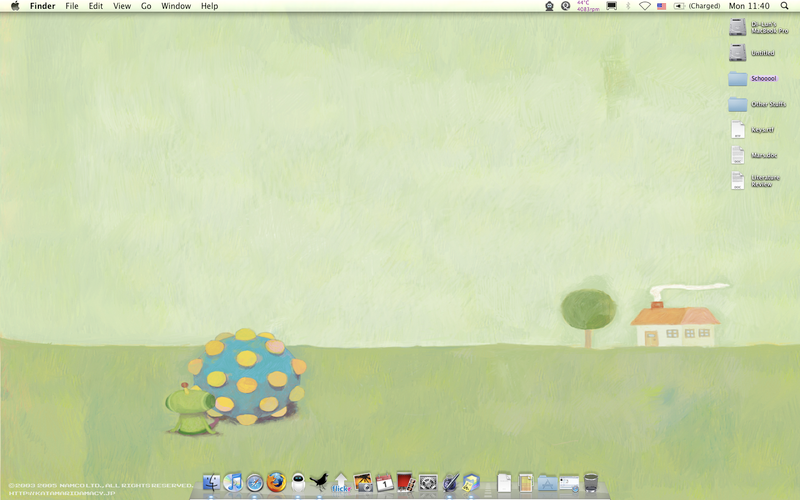Open the Trash in the dock
Image resolution: width=800 pixels, height=500 pixels.
(x=591, y=482)
